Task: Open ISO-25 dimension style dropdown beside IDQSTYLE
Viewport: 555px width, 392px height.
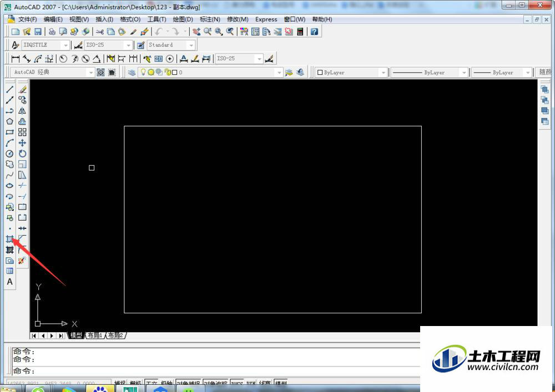Action: coord(129,45)
